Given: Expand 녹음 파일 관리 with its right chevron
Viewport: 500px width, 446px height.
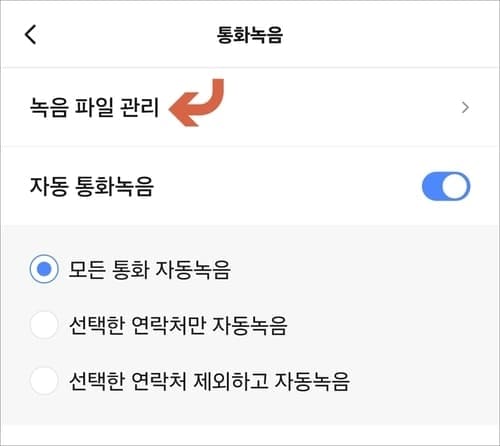Looking at the screenshot, I should 465,108.
